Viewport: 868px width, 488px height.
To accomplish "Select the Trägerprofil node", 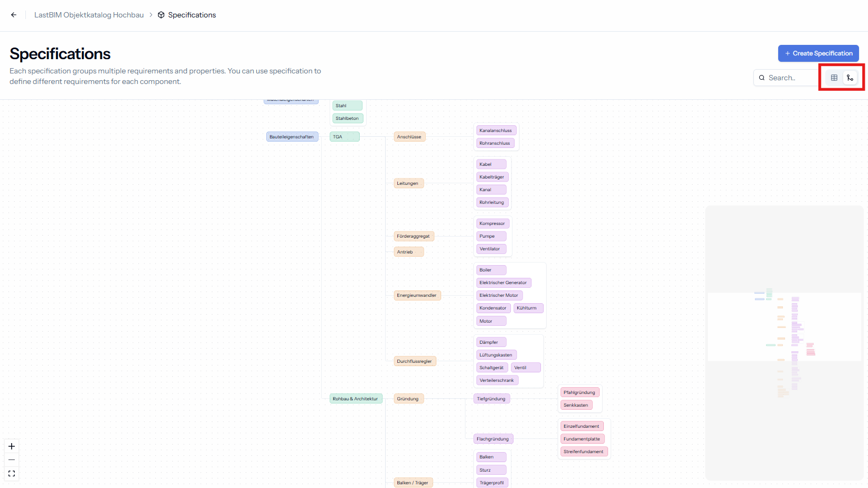I will point(492,483).
